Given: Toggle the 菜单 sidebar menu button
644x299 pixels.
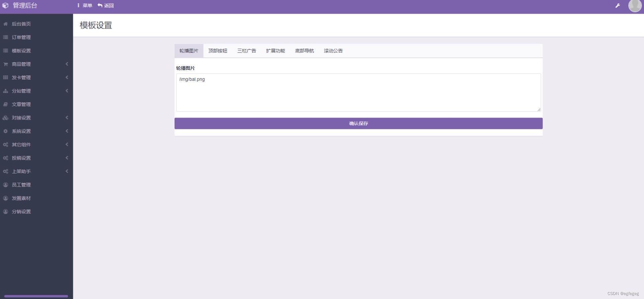Looking at the screenshot, I should click(x=85, y=5).
